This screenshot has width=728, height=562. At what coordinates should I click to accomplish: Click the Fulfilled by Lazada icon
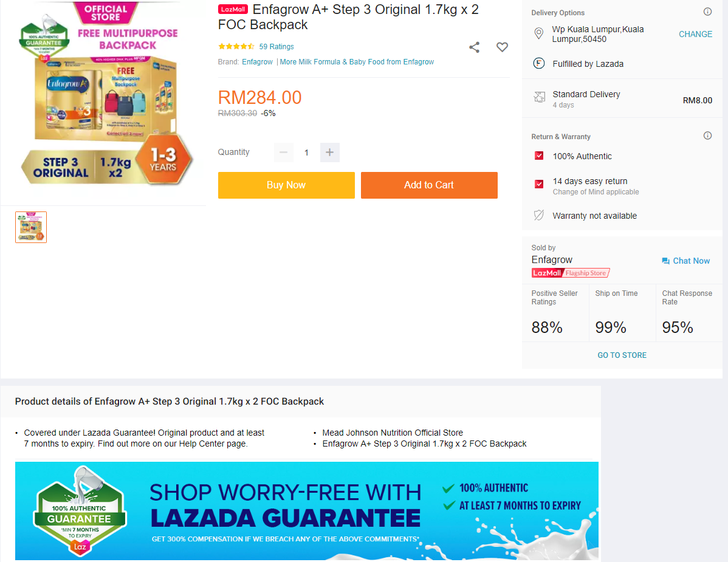(538, 64)
